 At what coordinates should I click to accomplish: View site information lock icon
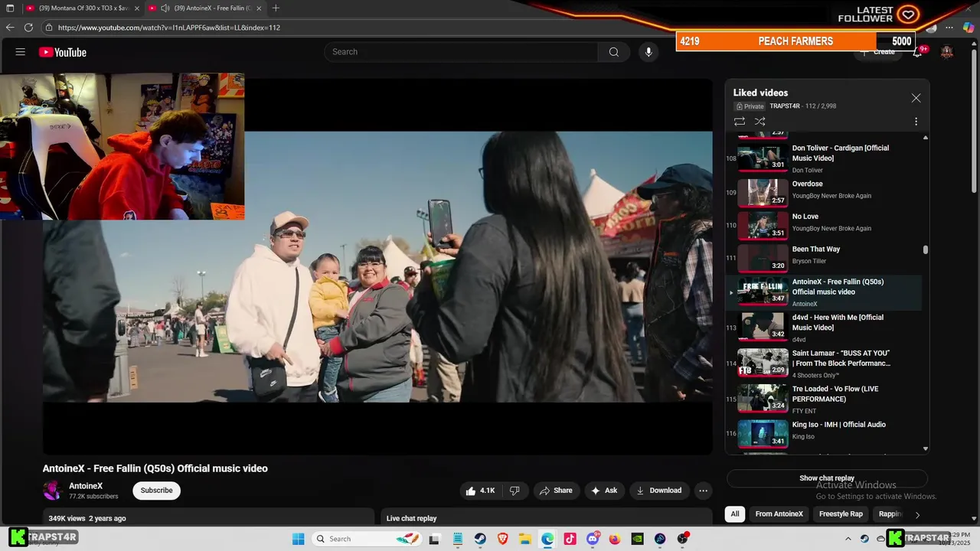pos(49,28)
